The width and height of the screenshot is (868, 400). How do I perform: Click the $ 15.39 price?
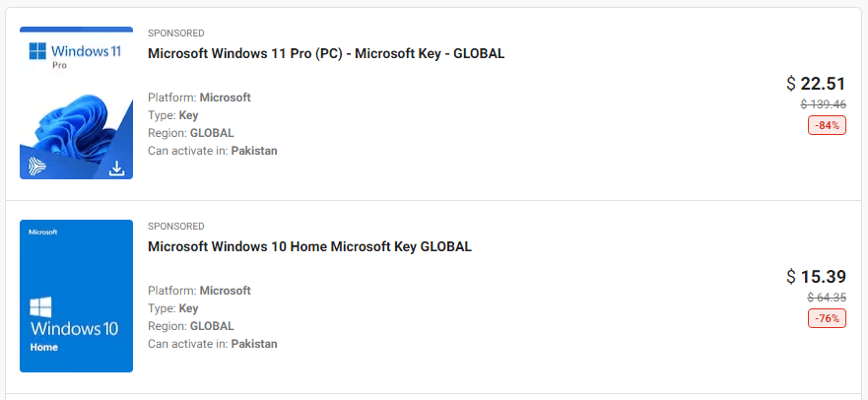(816, 277)
